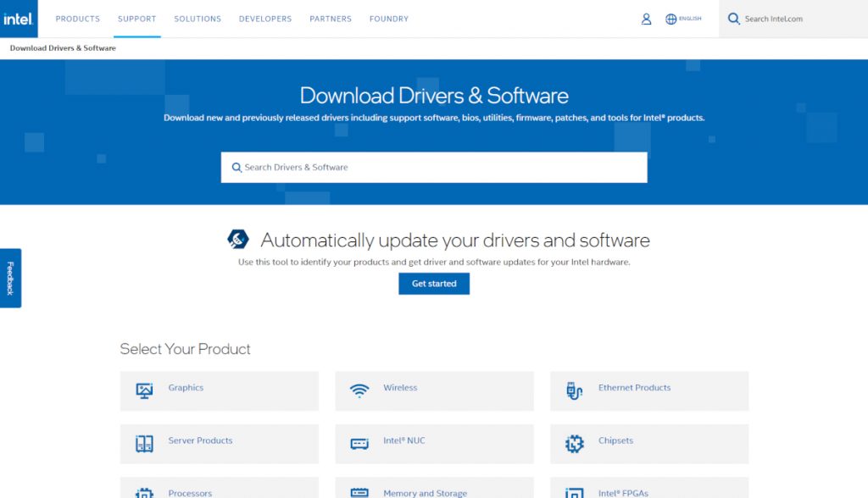The height and width of the screenshot is (498, 868).
Task: Select the Memory and Storage link
Action: (426, 493)
